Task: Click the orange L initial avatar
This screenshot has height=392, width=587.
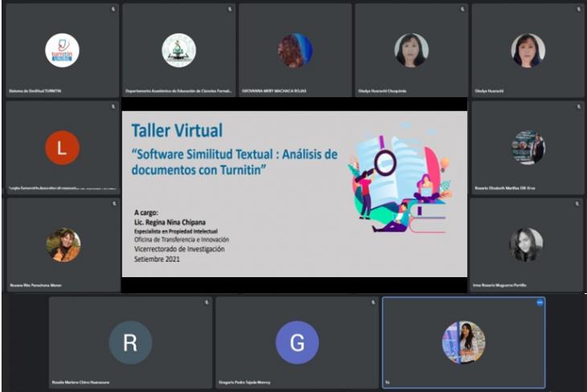Action: pos(62,148)
